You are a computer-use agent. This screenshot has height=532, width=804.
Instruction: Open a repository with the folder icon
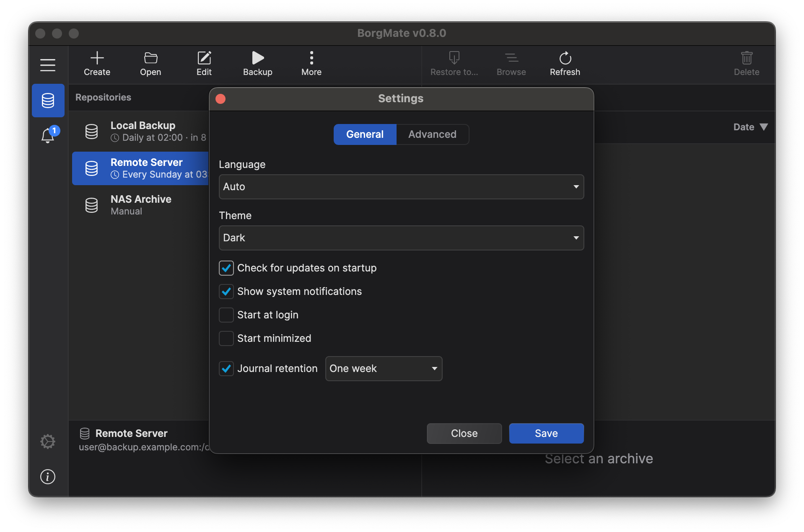[150, 58]
